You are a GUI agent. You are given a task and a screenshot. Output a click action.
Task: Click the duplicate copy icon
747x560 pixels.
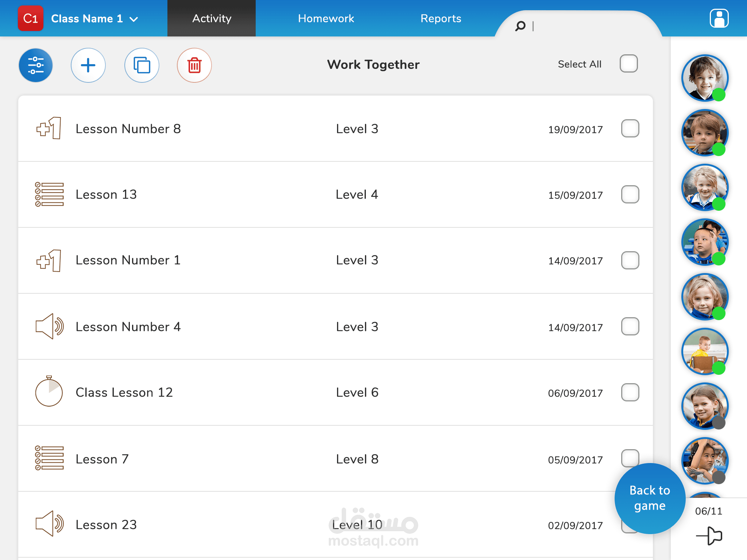click(142, 65)
